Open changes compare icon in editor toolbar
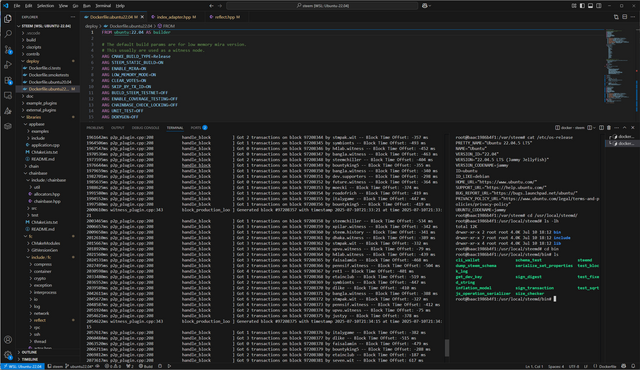The width and height of the screenshot is (640, 370). click(x=616, y=17)
